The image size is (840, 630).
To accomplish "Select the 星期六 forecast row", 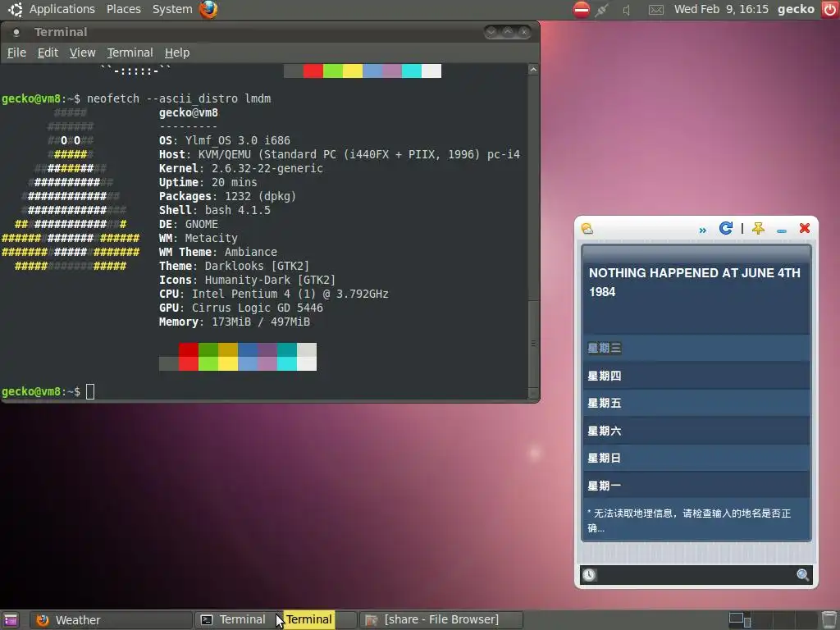I will coord(696,431).
